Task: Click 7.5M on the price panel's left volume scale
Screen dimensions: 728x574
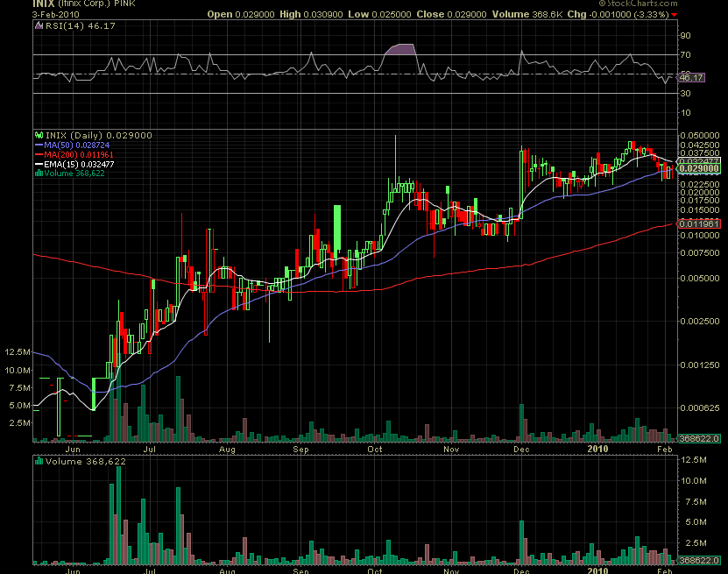Action: click(x=20, y=387)
